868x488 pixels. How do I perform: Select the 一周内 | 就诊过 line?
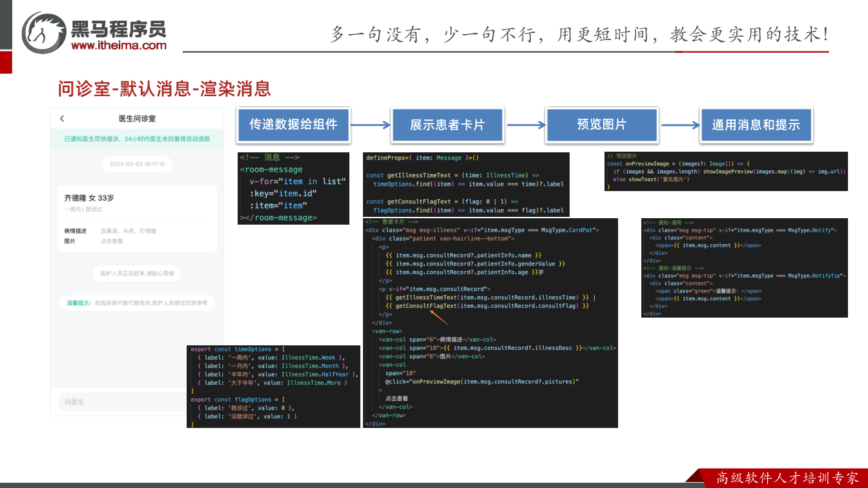coord(83,209)
